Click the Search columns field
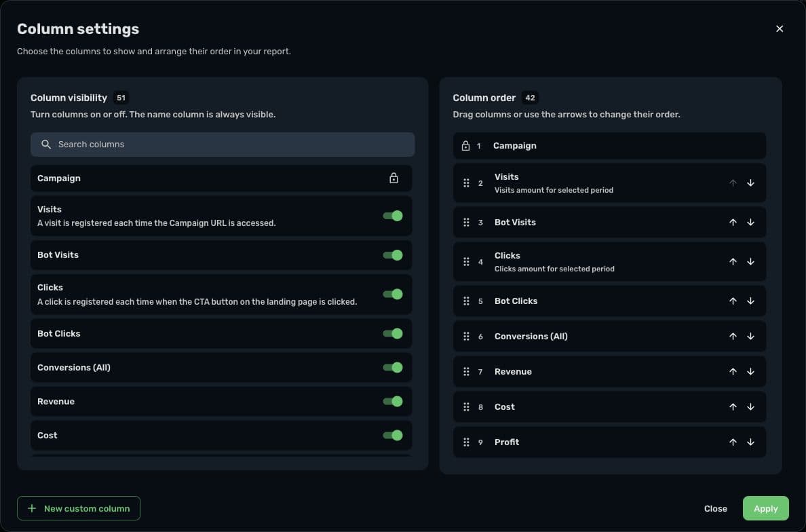Screen dimensions: 806x532 pyautogui.click(x=223, y=145)
